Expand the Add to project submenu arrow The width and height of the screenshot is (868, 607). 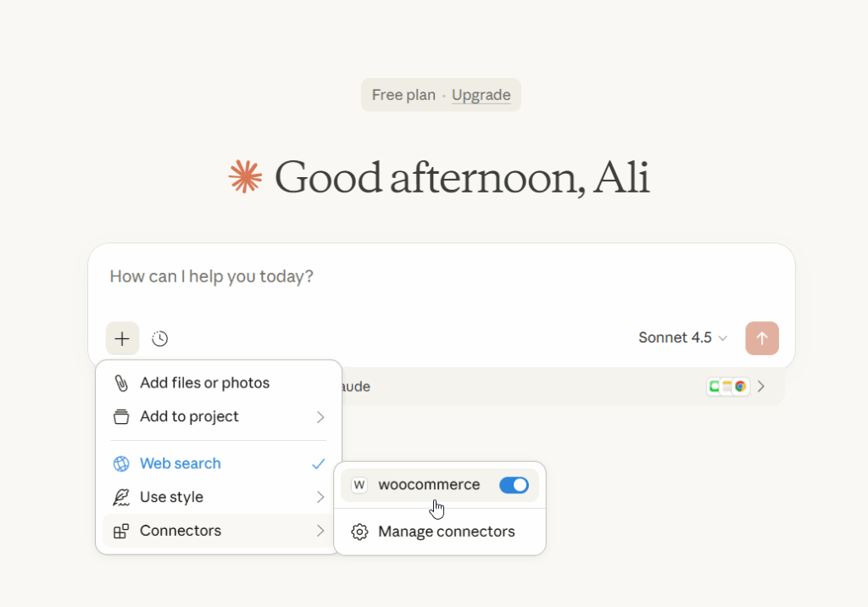(320, 417)
